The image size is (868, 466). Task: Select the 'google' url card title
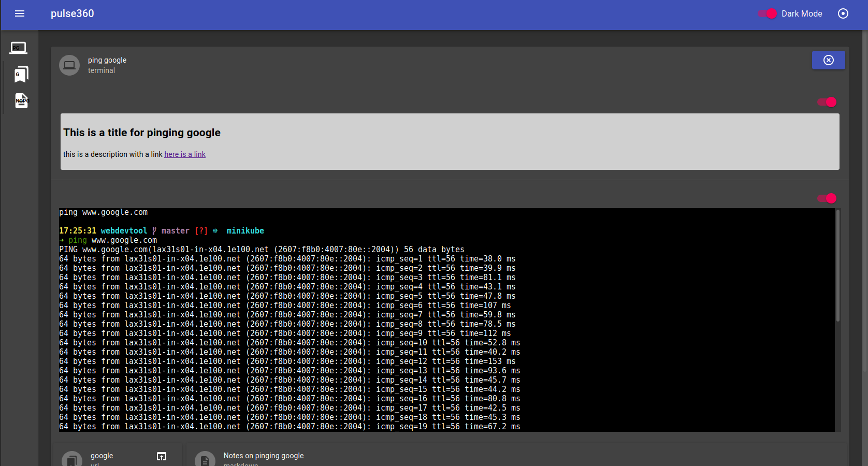102,456
